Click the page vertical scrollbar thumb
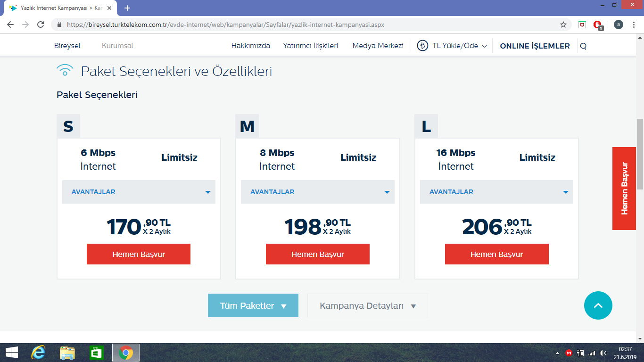 pos(640,154)
